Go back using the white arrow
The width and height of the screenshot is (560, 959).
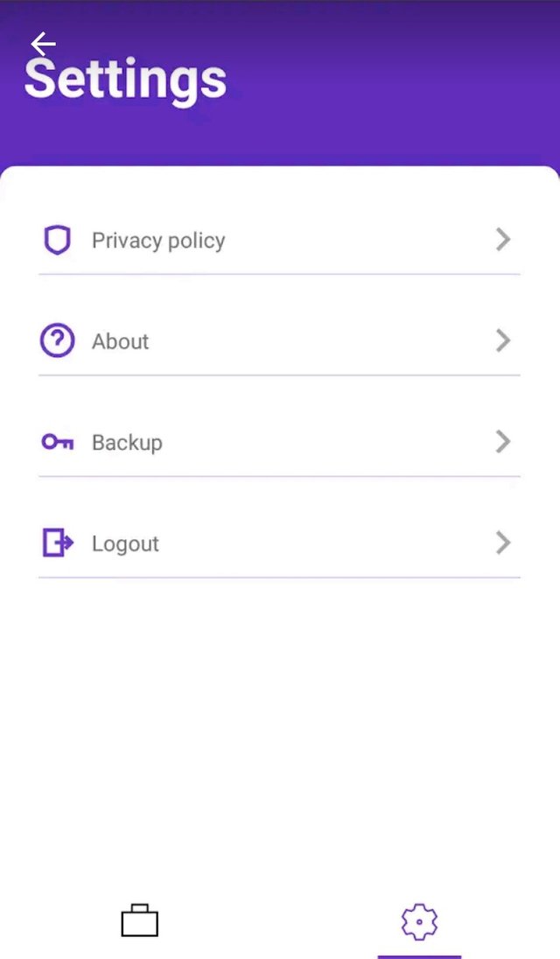[43, 44]
